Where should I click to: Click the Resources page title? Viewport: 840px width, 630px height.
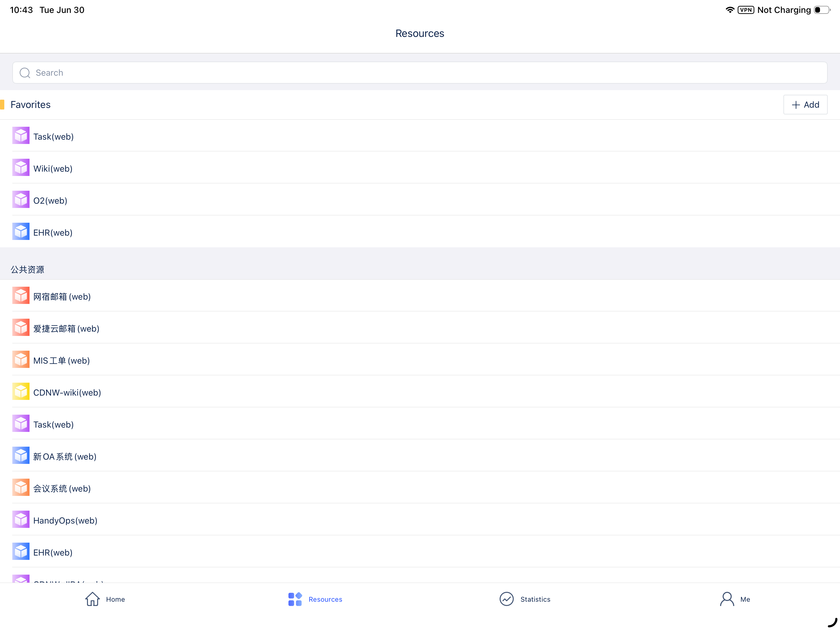420,34
